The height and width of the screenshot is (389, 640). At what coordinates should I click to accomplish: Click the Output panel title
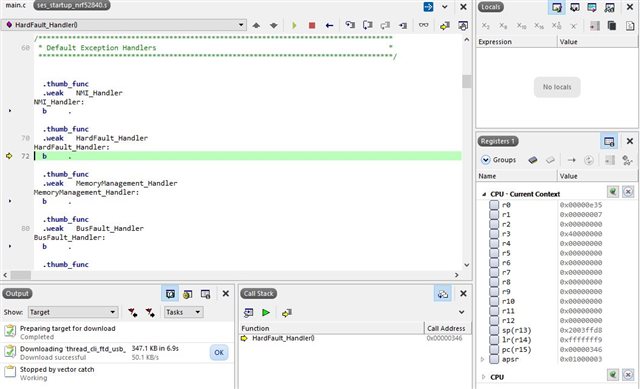coord(17,293)
